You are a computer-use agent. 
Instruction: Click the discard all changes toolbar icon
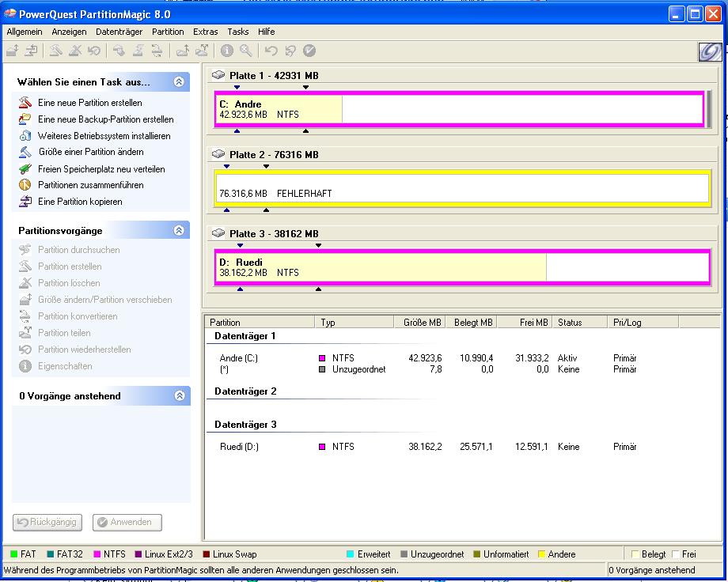[x=290, y=51]
